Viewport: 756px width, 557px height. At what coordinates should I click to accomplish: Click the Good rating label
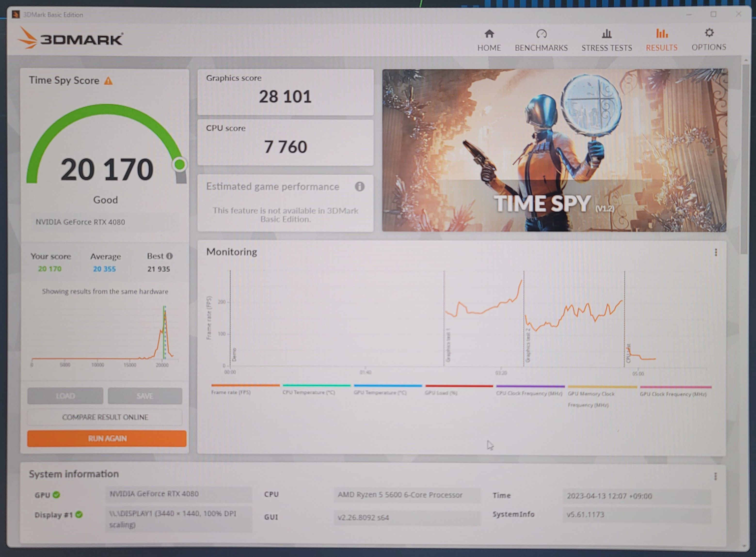tap(106, 200)
